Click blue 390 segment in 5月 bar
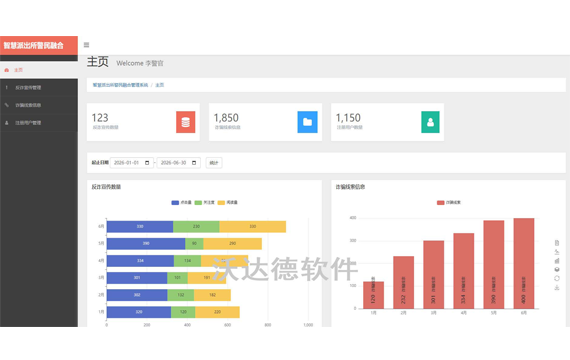The height and width of the screenshot is (360, 570). pyautogui.click(x=146, y=244)
